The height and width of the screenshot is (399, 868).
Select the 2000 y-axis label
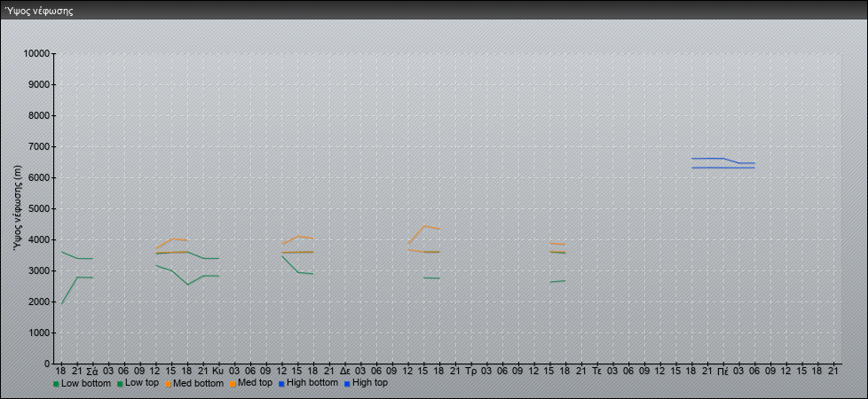coord(39,301)
